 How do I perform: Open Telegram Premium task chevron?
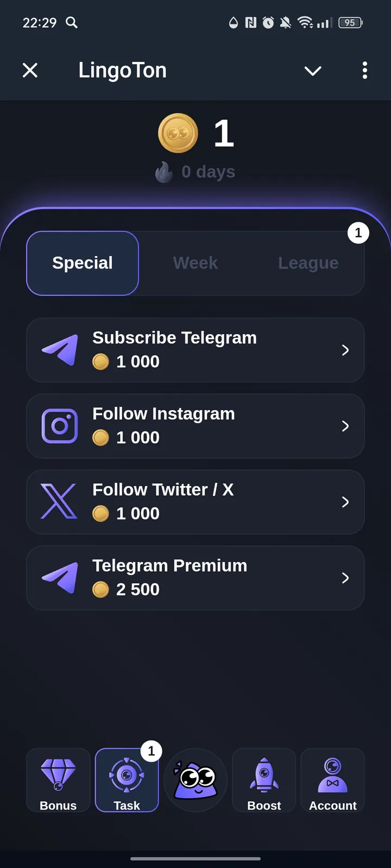pos(345,578)
